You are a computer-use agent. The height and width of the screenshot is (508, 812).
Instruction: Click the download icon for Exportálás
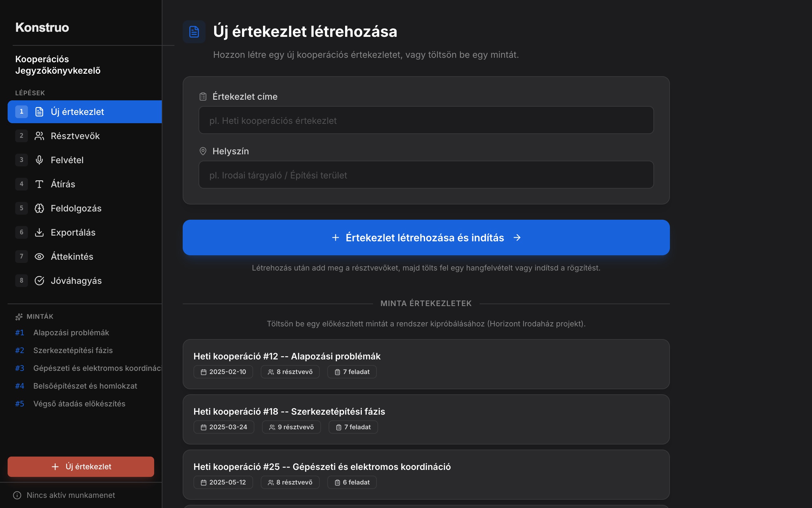point(39,232)
